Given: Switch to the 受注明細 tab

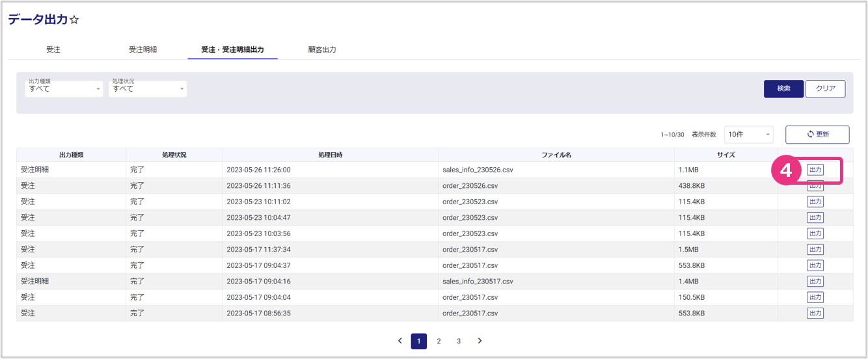Looking at the screenshot, I should pyautogui.click(x=142, y=49).
